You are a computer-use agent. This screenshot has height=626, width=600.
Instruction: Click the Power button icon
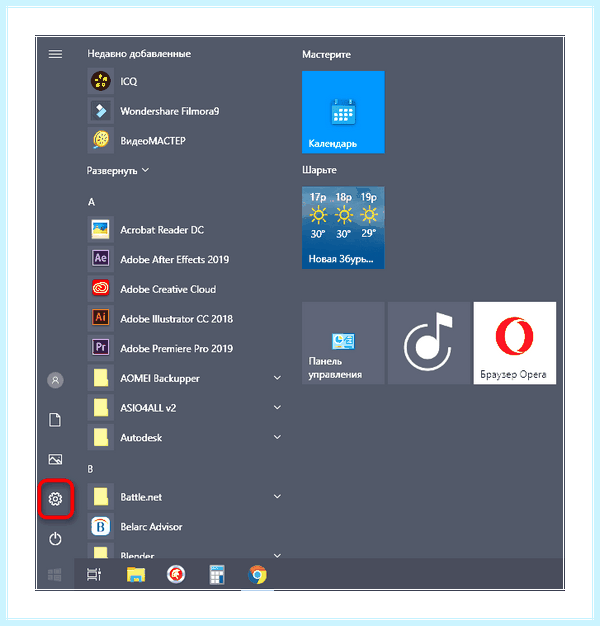pyautogui.click(x=55, y=539)
